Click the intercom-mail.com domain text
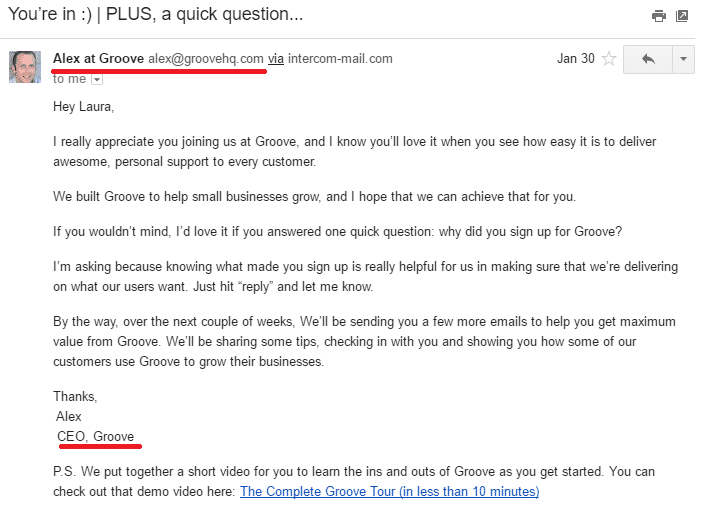 [x=340, y=59]
